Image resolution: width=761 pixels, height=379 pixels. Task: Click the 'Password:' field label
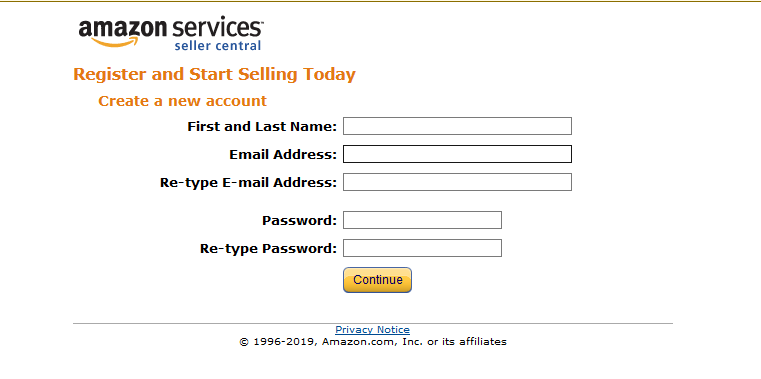(299, 221)
